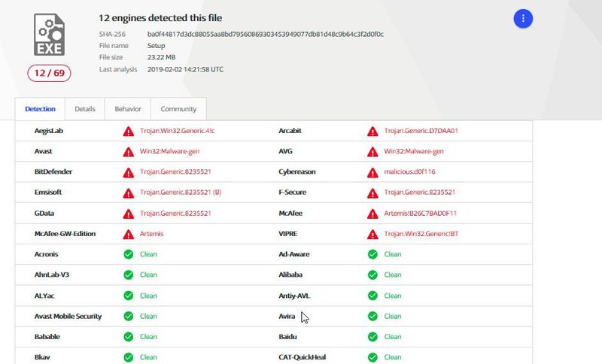Click the 'Avast Mobile Security' engine name
602x364 pixels.
pos(68,316)
